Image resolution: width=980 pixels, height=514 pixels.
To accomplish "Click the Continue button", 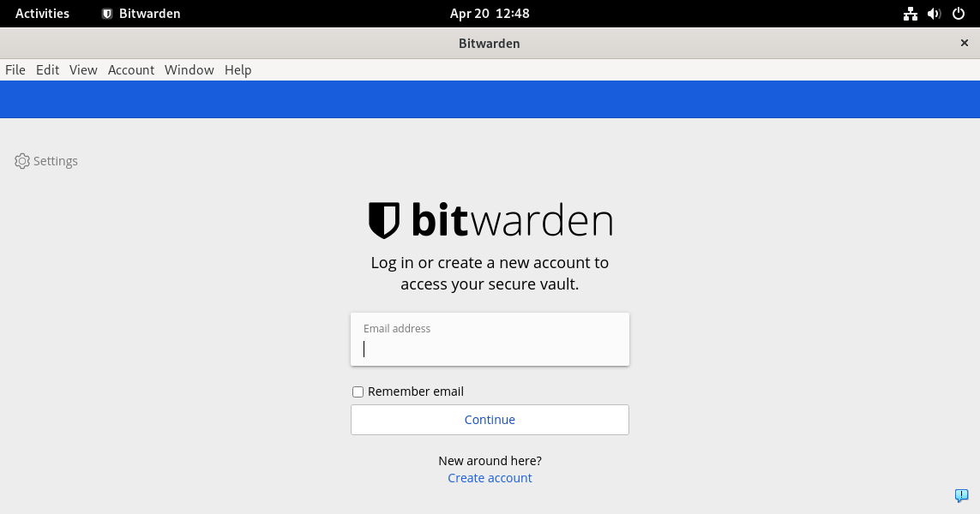I will click(x=490, y=420).
